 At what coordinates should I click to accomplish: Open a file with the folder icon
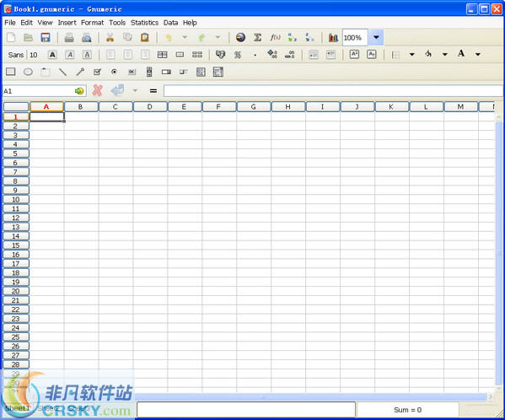point(29,37)
